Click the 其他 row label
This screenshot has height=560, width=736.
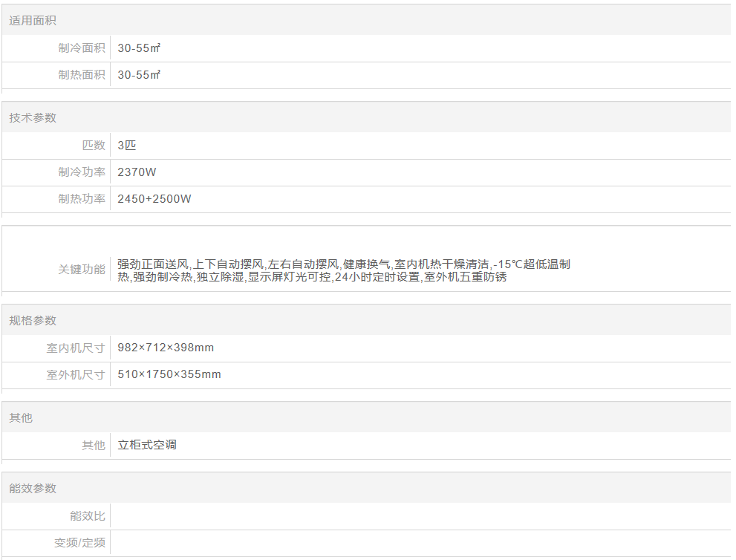(94, 445)
